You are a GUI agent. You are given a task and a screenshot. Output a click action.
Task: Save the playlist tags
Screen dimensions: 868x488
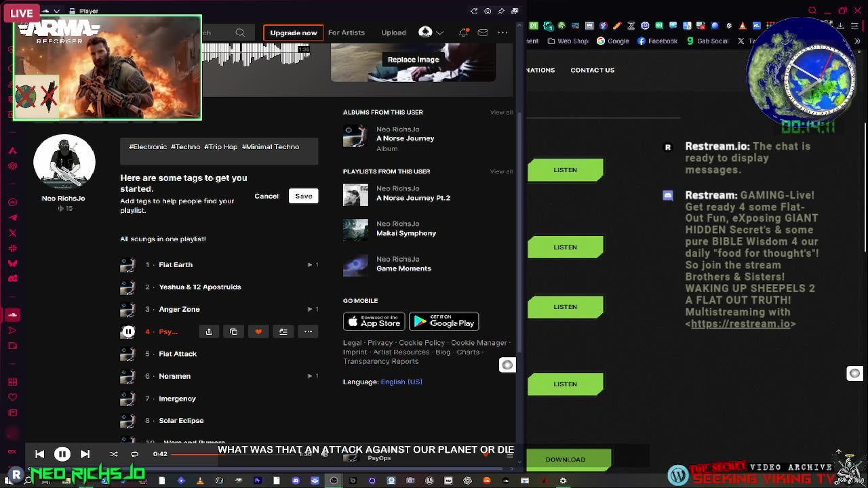pyautogui.click(x=303, y=196)
